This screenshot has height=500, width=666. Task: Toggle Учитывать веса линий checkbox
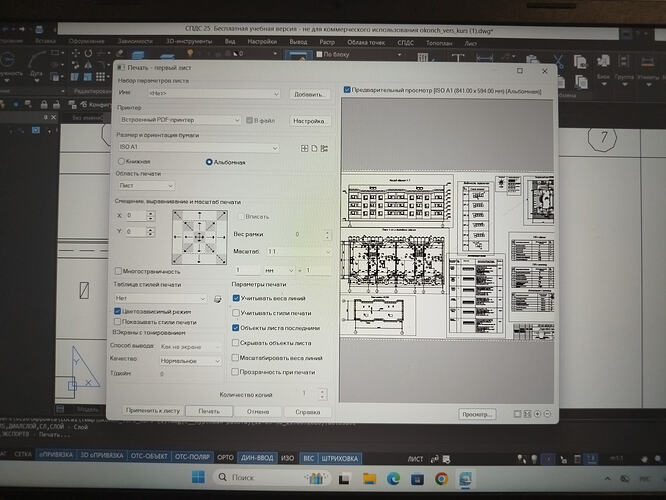coord(236,298)
